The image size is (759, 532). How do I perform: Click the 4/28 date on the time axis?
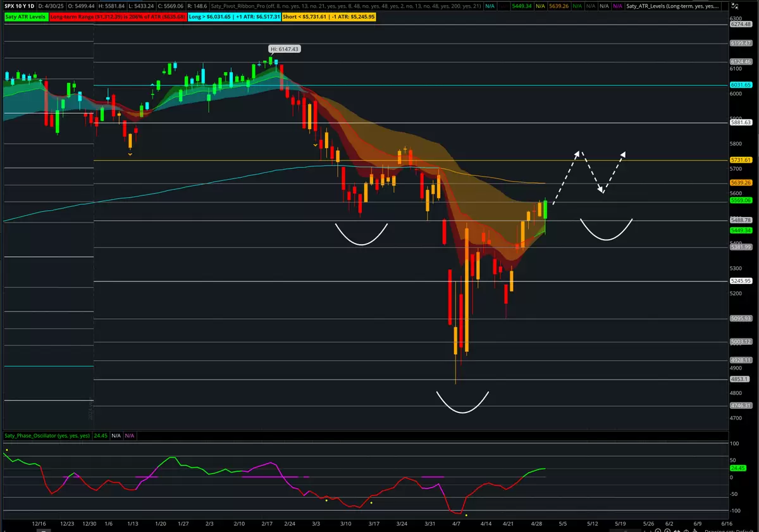tap(536, 524)
